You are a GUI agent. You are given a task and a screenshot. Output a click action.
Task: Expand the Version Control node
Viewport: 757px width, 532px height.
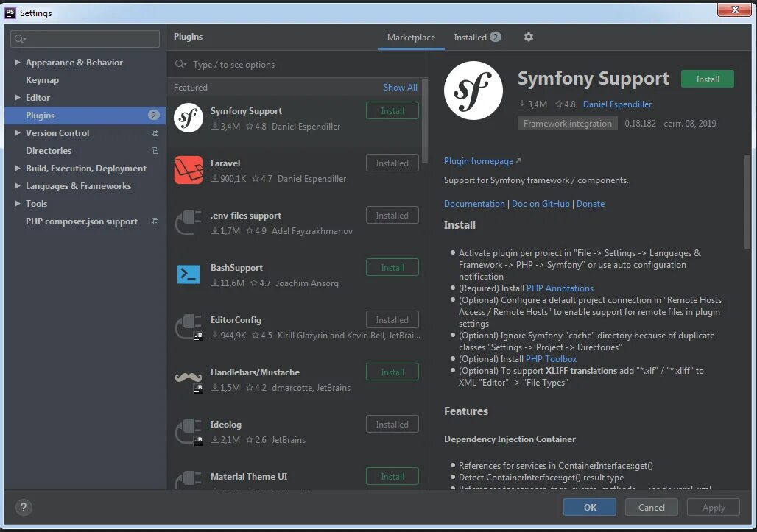[18, 132]
